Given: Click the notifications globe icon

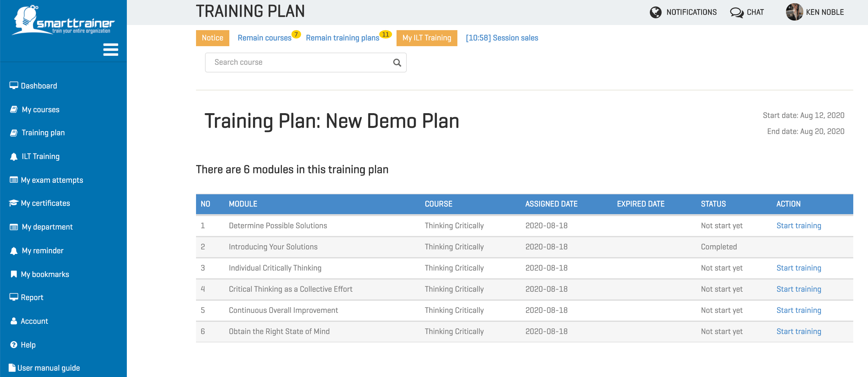Looking at the screenshot, I should pos(655,13).
